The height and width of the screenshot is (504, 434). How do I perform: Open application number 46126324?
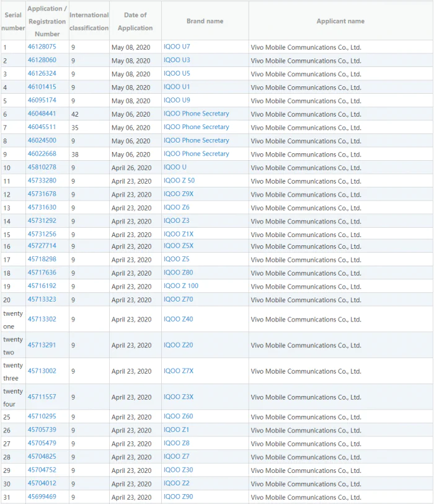[x=42, y=73]
